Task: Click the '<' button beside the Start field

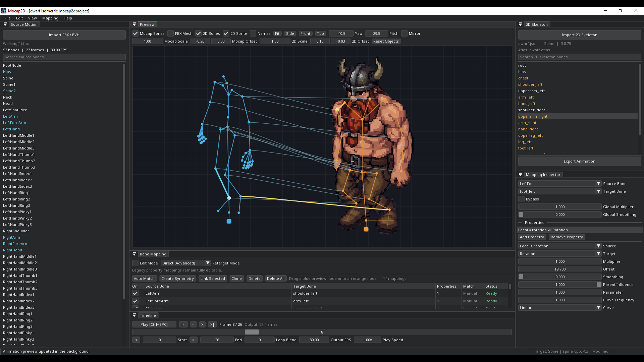Action: [x=136, y=340]
